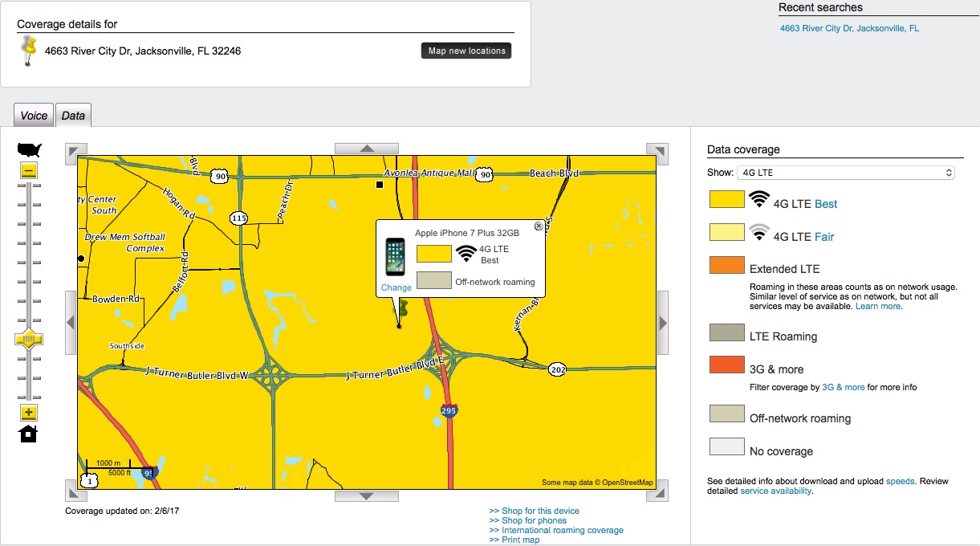Click the yellow pushpin address icon

coord(30,51)
